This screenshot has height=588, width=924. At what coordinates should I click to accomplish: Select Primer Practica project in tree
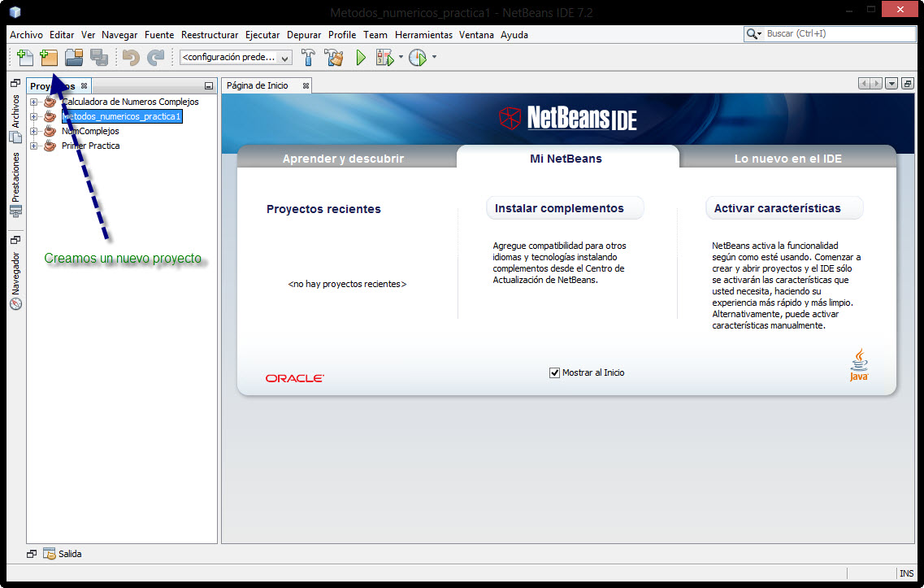[x=90, y=146]
